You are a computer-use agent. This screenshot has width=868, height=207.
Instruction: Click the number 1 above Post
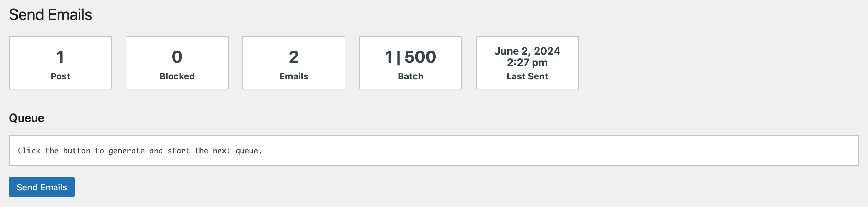(60, 57)
